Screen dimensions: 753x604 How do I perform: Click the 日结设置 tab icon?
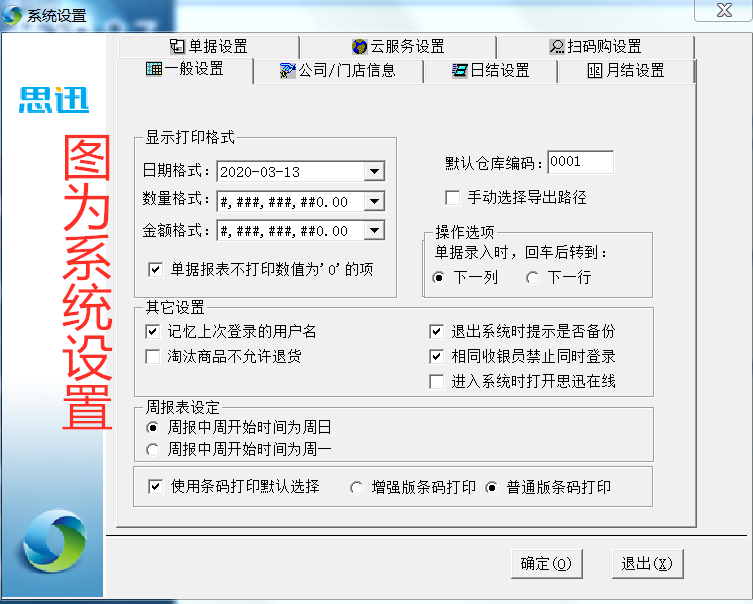pyautogui.click(x=460, y=71)
